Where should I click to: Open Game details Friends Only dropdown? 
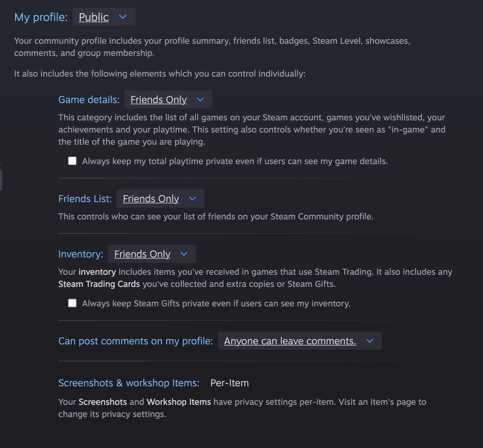click(168, 99)
